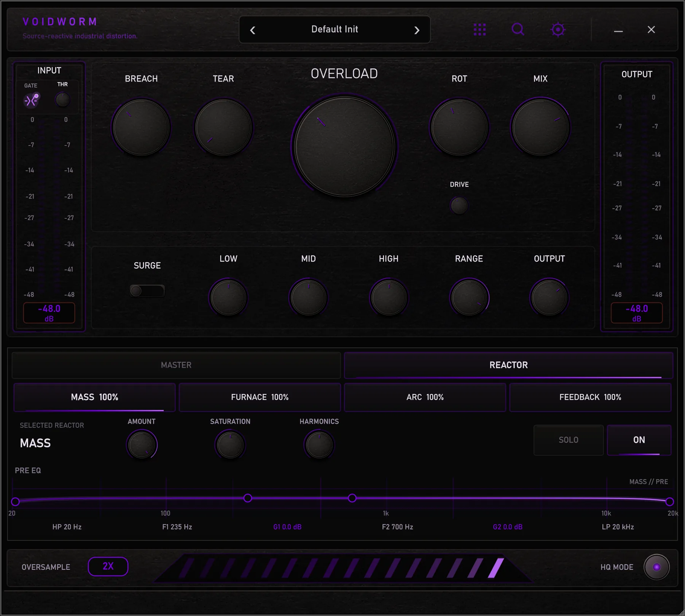The width and height of the screenshot is (685, 616).
Task: Change the 2X oversample setting
Action: (x=108, y=566)
